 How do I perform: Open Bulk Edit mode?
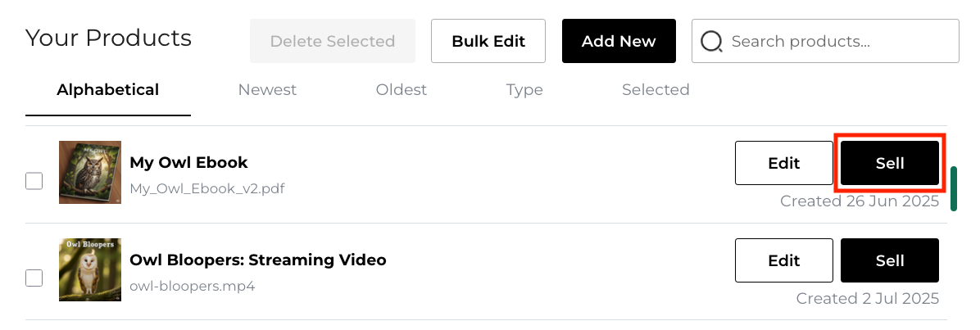(x=488, y=41)
